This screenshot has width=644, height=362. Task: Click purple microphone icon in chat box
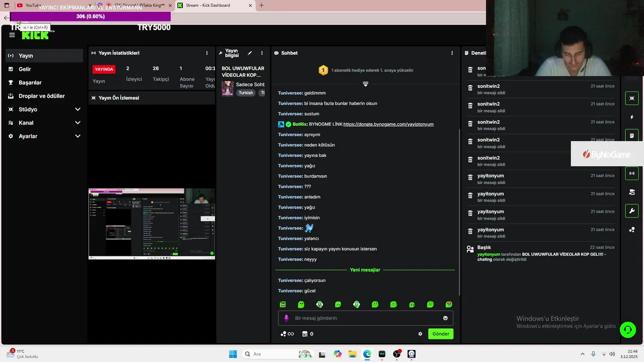[x=286, y=318]
